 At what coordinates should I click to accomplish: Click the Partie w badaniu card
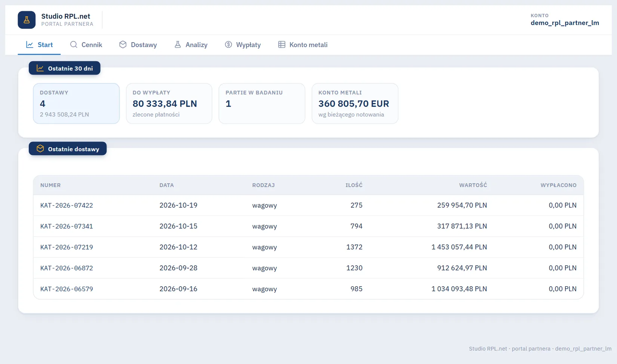click(x=262, y=104)
